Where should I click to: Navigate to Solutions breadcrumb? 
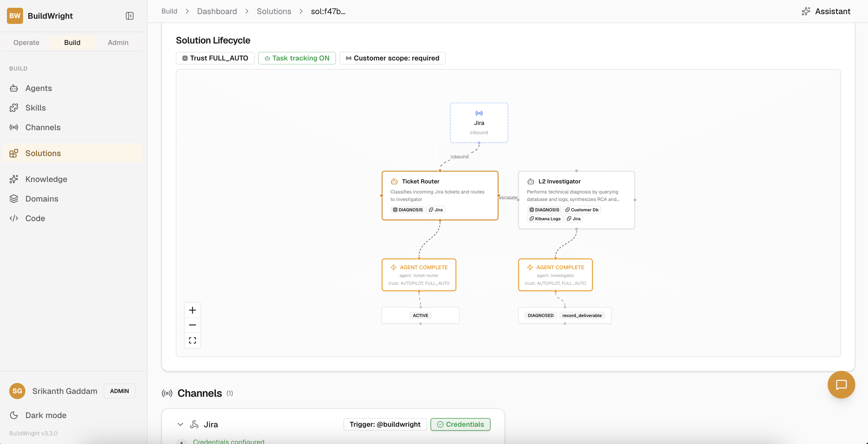point(273,11)
